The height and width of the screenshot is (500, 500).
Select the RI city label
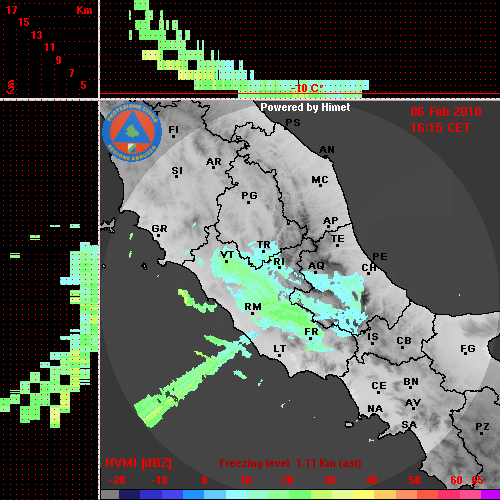coord(279,262)
